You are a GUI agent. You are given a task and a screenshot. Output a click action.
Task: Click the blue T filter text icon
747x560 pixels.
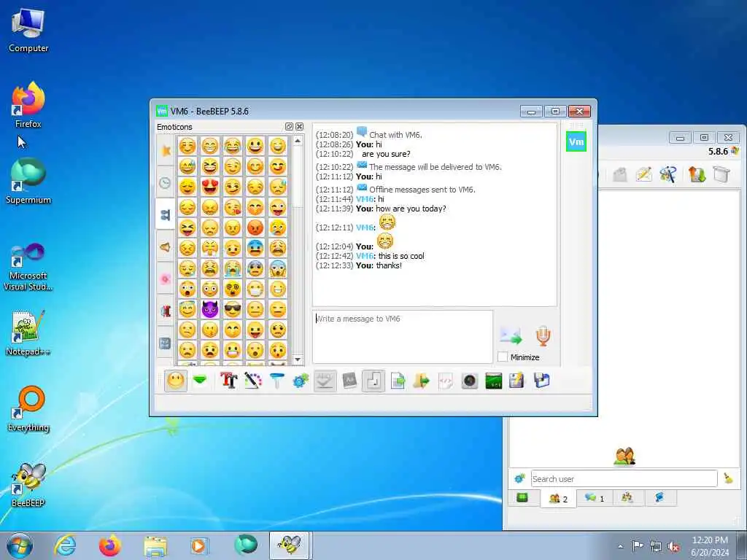pyautogui.click(x=276, y=381)
